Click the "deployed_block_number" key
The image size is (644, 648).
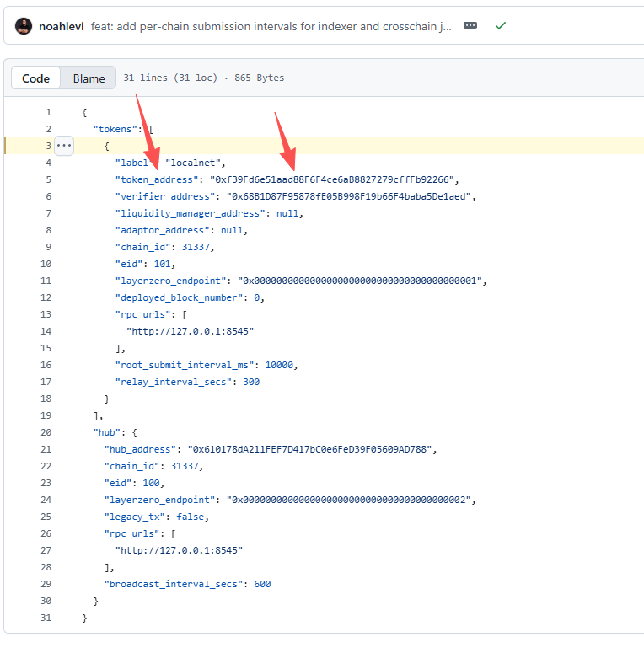coord(179,297)
